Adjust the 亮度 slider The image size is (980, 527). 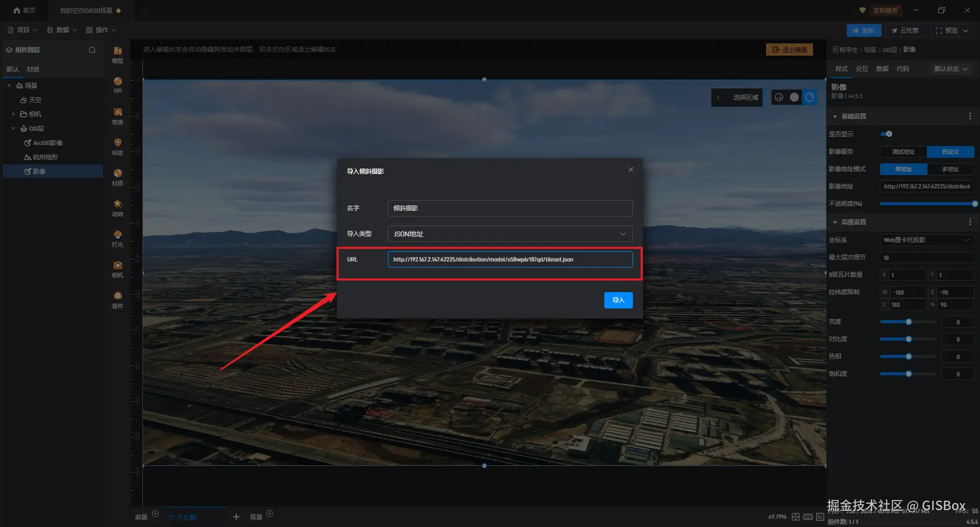point(908,322)
